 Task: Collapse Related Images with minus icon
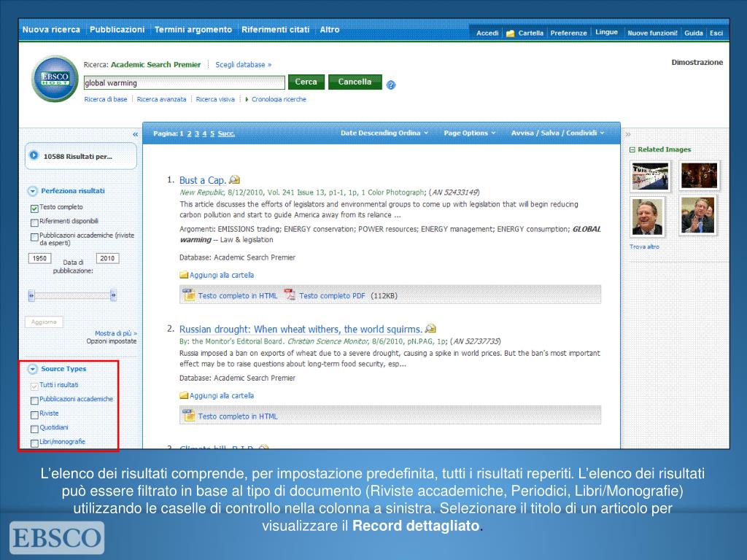point(632,149)
